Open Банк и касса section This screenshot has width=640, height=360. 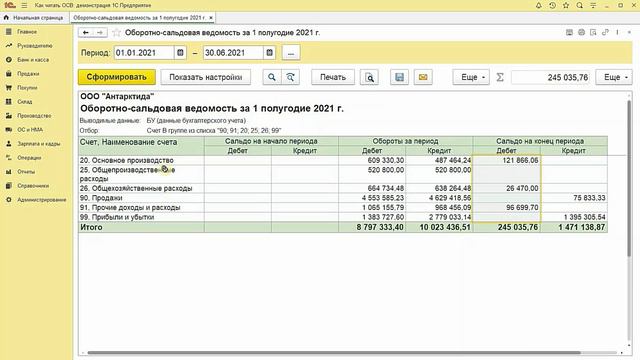(x=33, y=60)
